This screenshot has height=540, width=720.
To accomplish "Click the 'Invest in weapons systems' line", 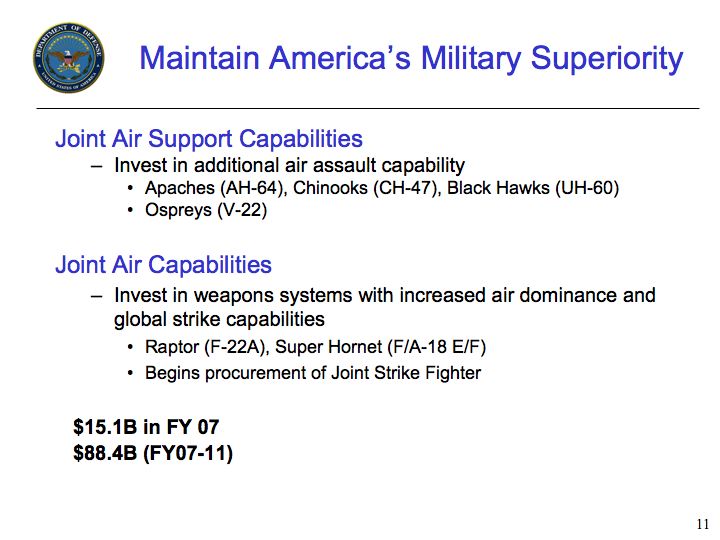I will [x=384, y=295].
